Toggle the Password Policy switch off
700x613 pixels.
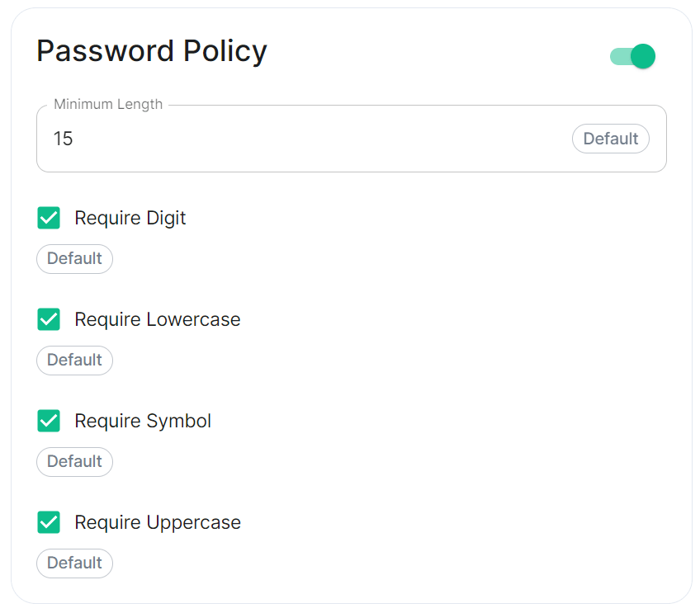tap(632, 56)
